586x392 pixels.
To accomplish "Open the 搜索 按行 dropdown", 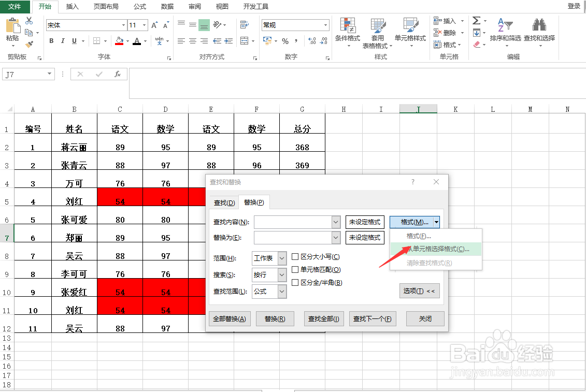I will 282,275.
